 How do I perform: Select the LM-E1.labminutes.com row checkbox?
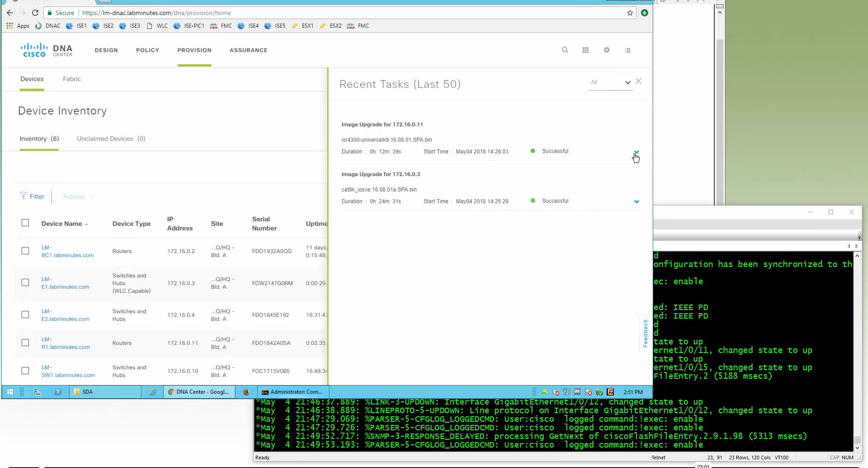(x=25, y=282)
